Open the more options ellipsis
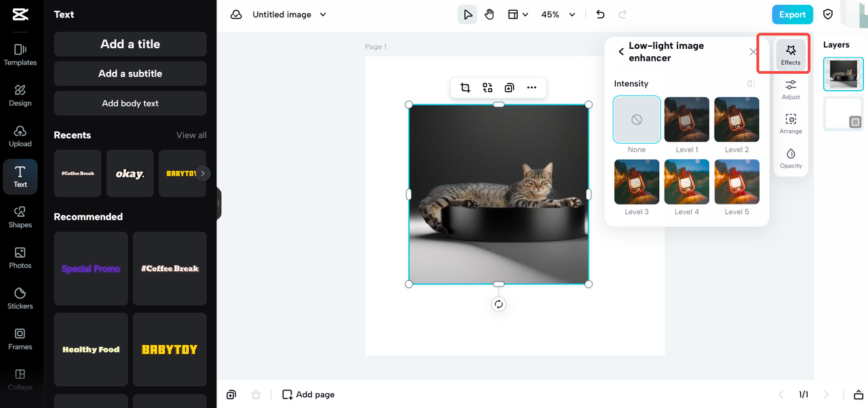 (532, 87)
